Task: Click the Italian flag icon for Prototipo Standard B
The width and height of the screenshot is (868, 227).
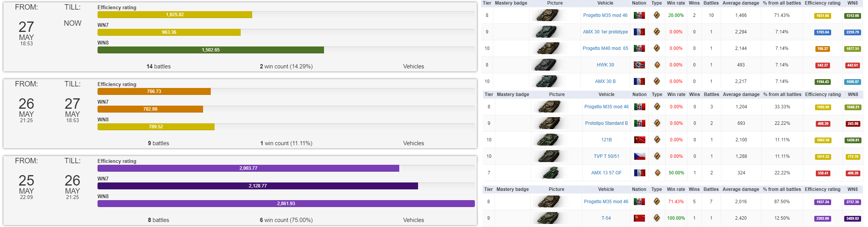Action: (x=640, y=123)
